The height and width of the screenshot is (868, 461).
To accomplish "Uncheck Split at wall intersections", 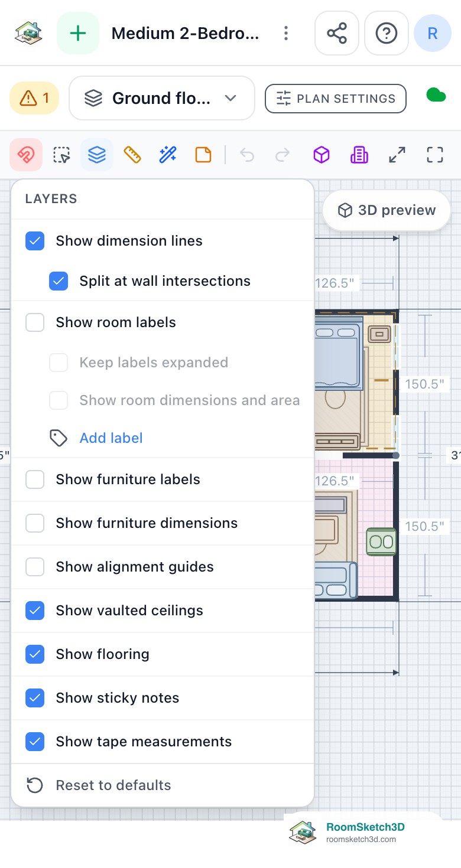I will pos(59,281).
